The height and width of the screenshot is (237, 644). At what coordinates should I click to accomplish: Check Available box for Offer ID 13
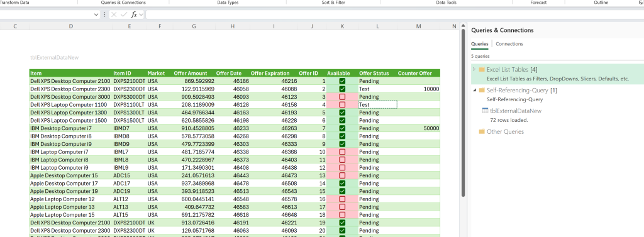pyautogui.click(x=342, y=175)
